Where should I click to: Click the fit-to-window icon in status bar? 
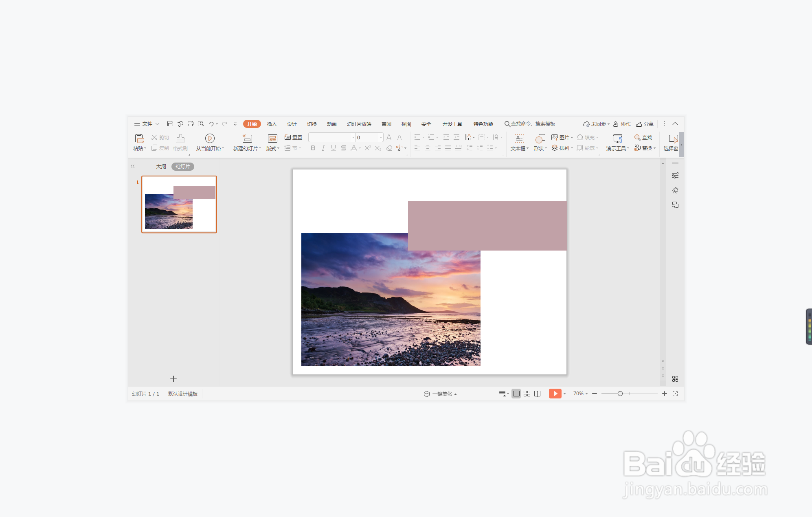pos(675,394)
